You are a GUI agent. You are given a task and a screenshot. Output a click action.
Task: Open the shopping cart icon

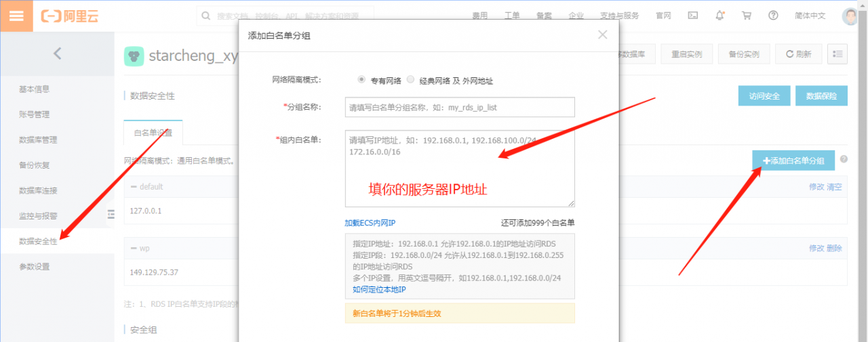[746, 16]
